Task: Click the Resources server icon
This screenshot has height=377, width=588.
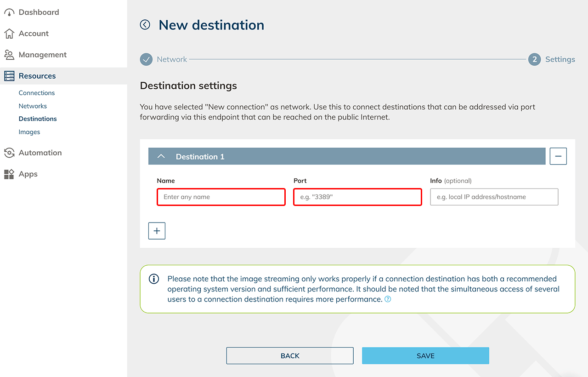Action: (9, 76)
